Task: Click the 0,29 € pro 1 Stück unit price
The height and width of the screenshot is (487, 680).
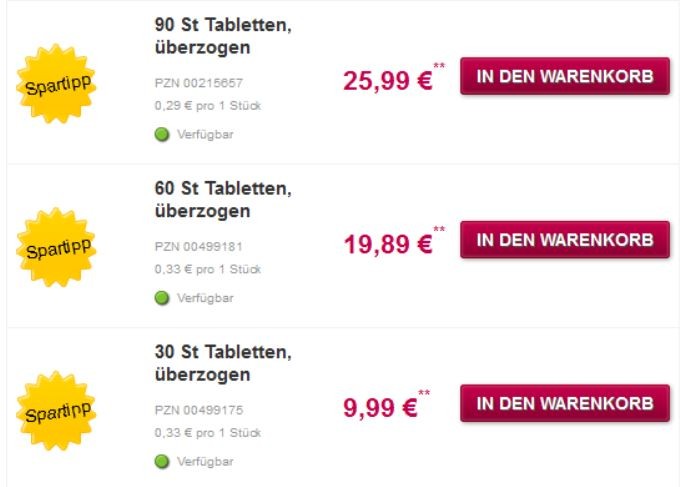Action: (x=208, y=106)
